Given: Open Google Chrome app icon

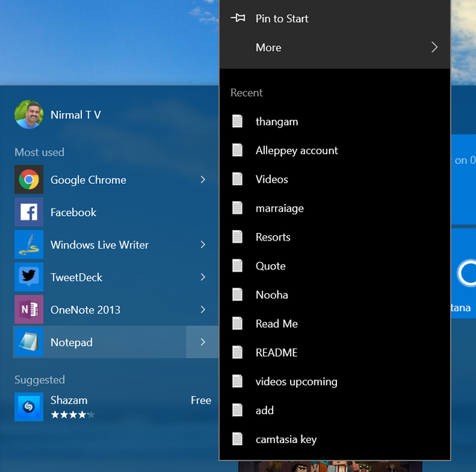Looking at the screenshot, I should point(29,179).
